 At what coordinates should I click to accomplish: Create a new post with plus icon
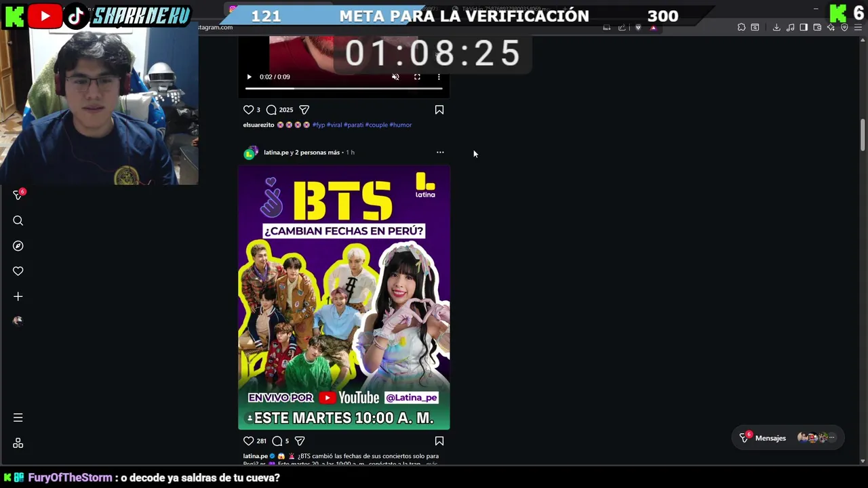coord(18,296)
